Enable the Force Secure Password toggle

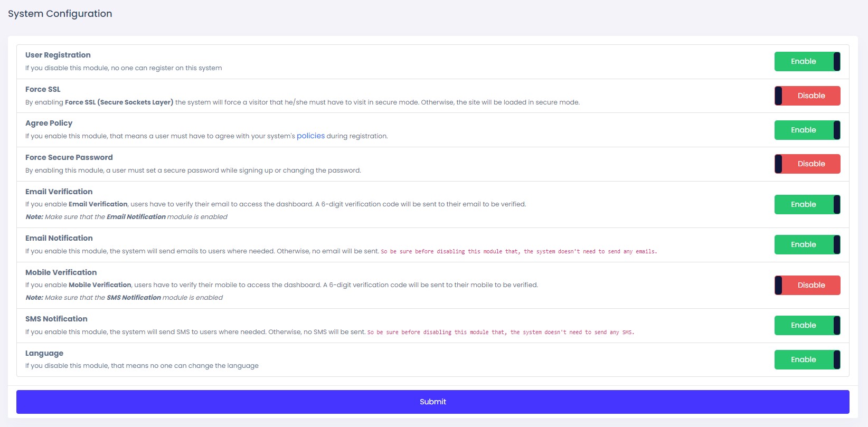coord(807,164)
